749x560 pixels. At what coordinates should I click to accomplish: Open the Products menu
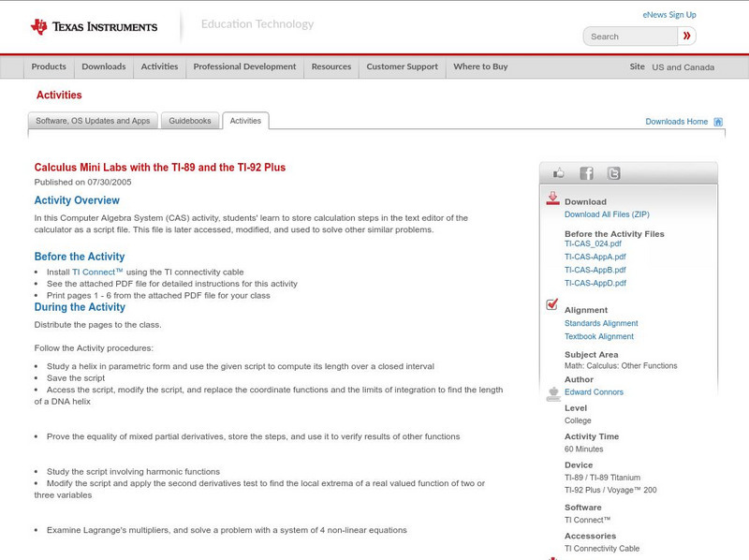[x=49, y=66]
